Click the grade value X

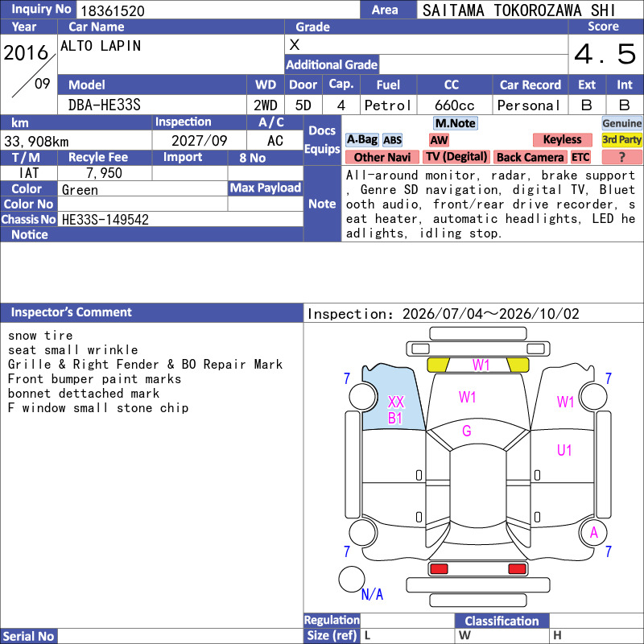coord(294,45)
